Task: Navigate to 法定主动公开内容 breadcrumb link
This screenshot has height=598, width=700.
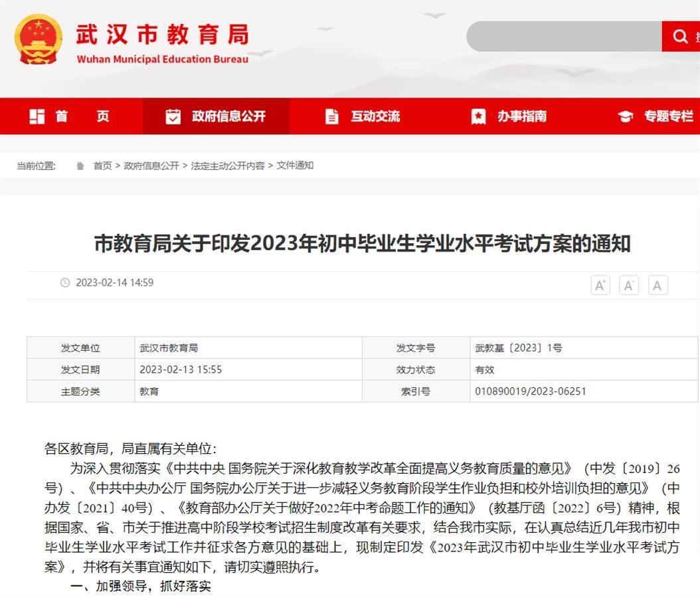Action: (x=228, y=166)
